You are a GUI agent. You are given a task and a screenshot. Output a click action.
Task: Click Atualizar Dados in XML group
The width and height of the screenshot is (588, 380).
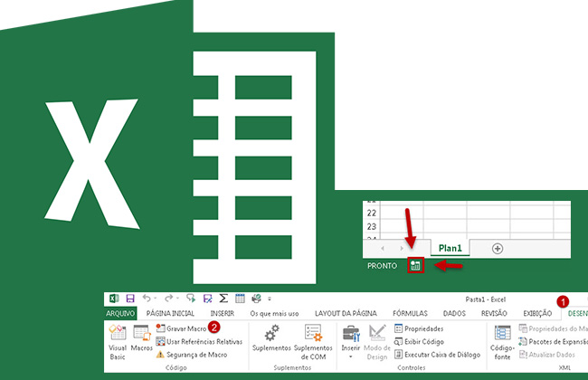(546, 355)
